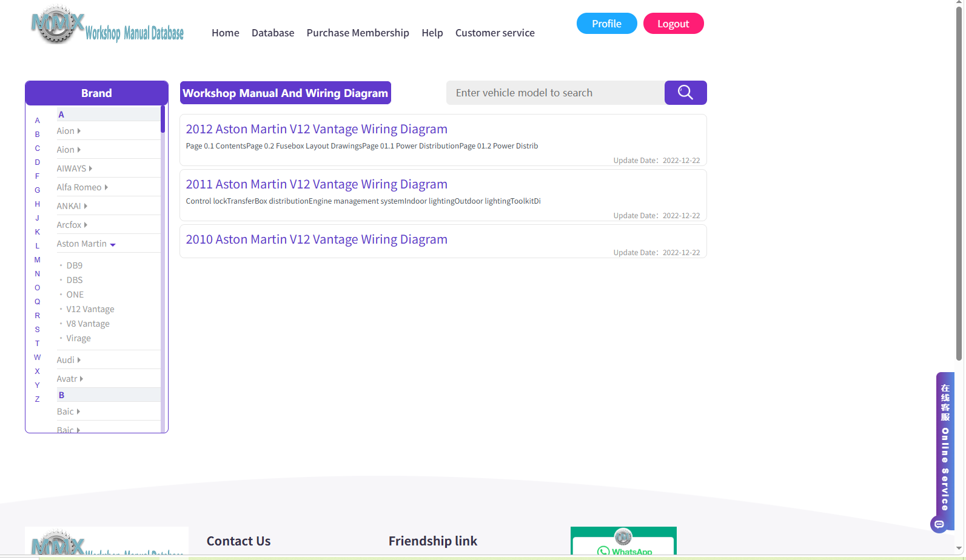This screenshot has width=966, height=560.
Task: Open the Help menu item
Action: (432, 33)
